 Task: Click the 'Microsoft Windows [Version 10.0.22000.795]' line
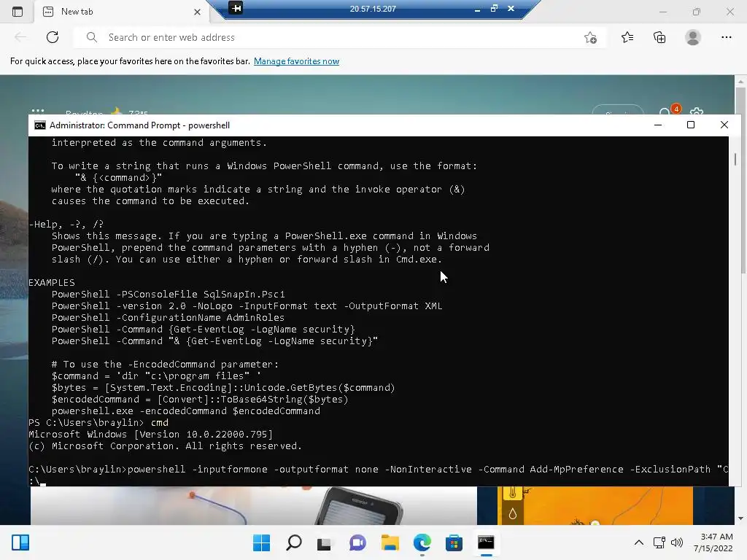pyautogui.click(x=150, y=435)
